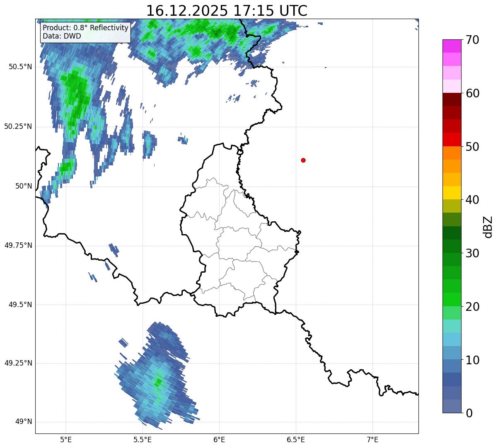Pick the orange swatch just below 50 dBZ
Screen dimensions: 498x448
click(452, 153)
